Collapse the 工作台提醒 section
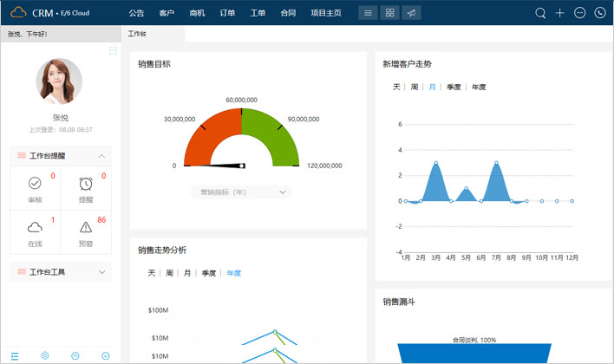Screen dimensions: 614x364 [x=103, y=156]
